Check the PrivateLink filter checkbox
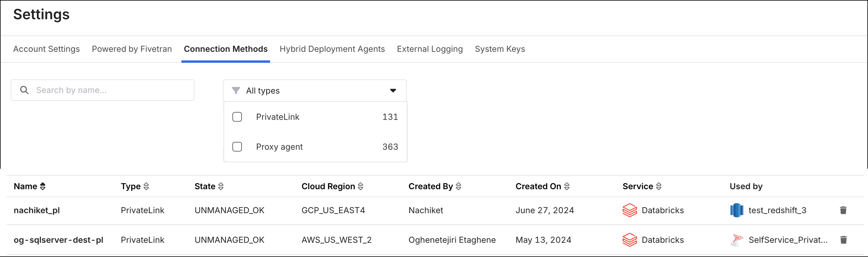 pyautogui.click(x=237, y=117)
